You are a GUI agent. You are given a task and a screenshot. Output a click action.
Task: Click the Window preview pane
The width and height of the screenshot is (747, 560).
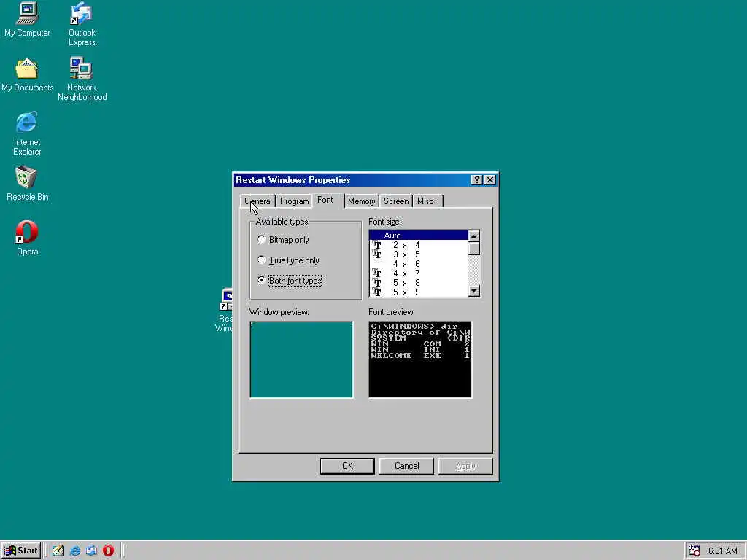pyautogui.click(x=301, y=359)
